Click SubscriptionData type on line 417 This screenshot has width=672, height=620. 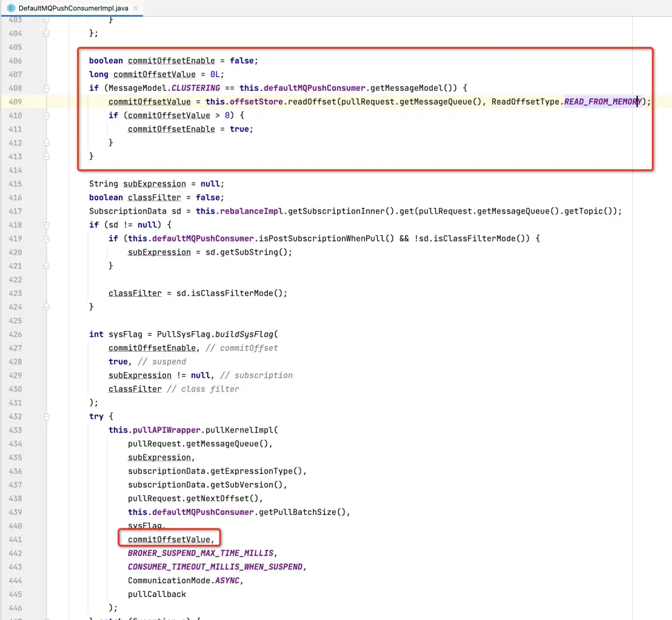point(128,212)
